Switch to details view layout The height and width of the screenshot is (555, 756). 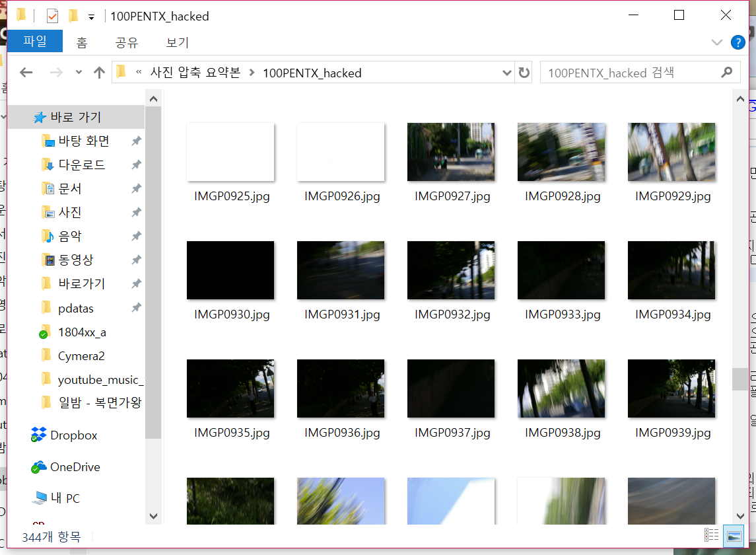click(x=711, y=535)
